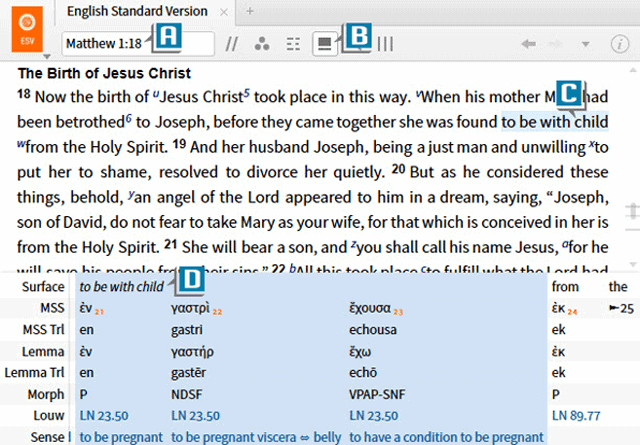Click verse number 20

398,169
